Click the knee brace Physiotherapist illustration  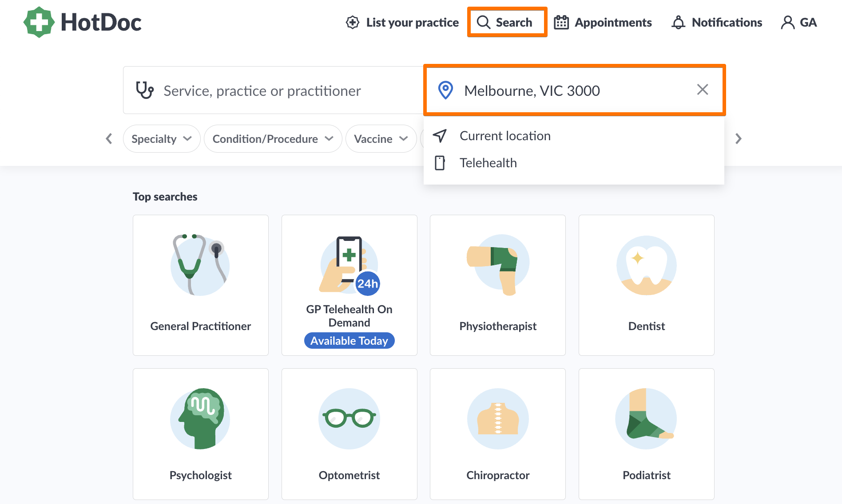498,265
